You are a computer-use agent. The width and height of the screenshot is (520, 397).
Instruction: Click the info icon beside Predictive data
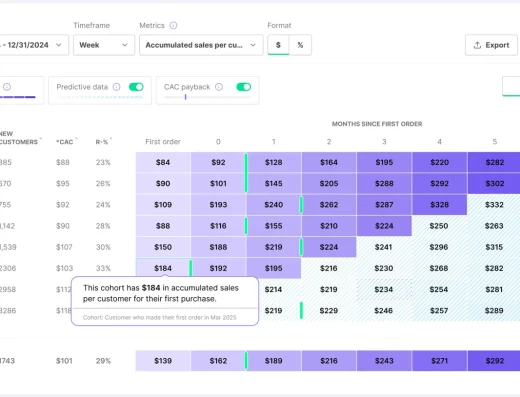pos(116,87)
